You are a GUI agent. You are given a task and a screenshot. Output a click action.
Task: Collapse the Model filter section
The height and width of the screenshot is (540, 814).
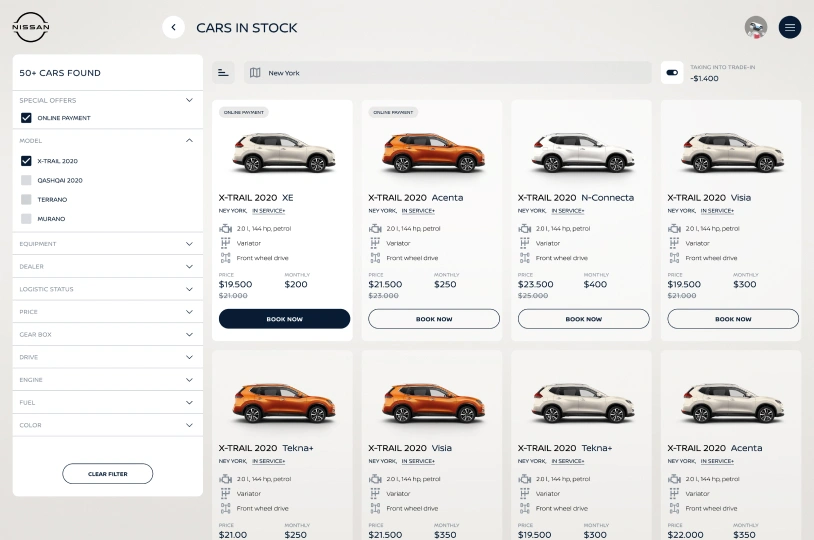189,141
